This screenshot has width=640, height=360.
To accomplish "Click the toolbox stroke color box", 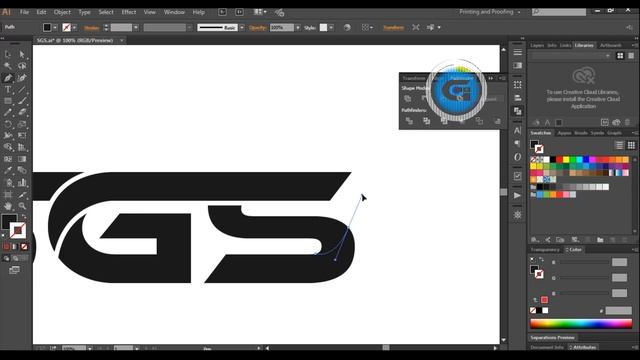I will tap(18, 231).
